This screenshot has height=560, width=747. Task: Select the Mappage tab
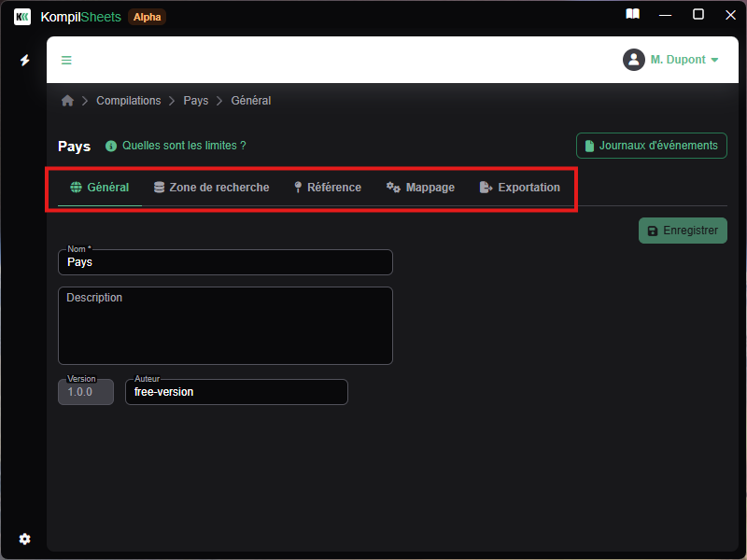[x=420, y=188]
